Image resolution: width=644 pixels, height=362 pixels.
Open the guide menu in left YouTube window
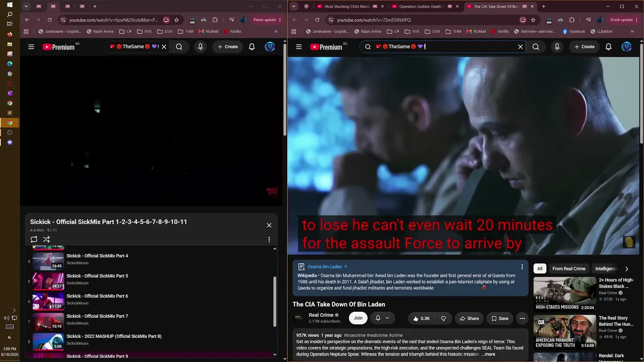pyautogui.click(x=31, y=47)
